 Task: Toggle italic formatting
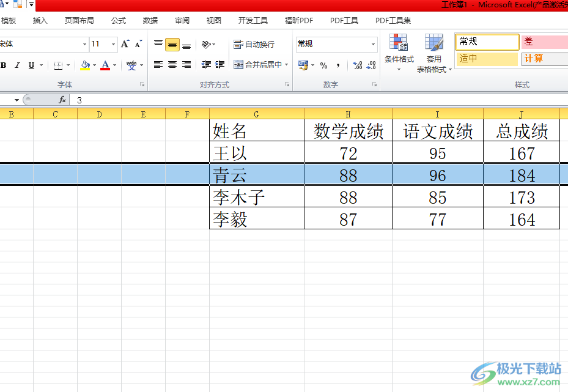17,65
